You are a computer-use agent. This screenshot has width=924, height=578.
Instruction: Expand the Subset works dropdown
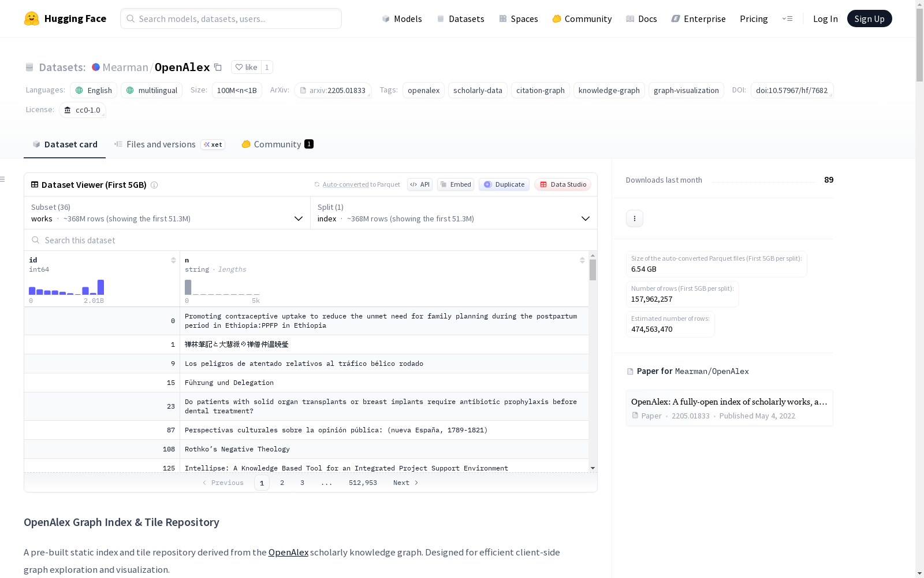(167, 213)
